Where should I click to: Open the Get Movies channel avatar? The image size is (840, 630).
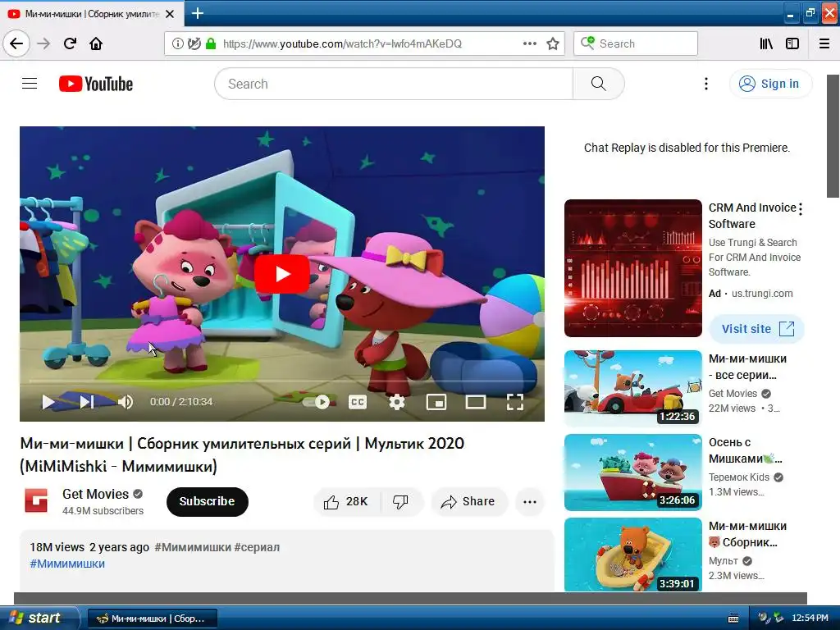pyautogui.click(x=36, y=501)
